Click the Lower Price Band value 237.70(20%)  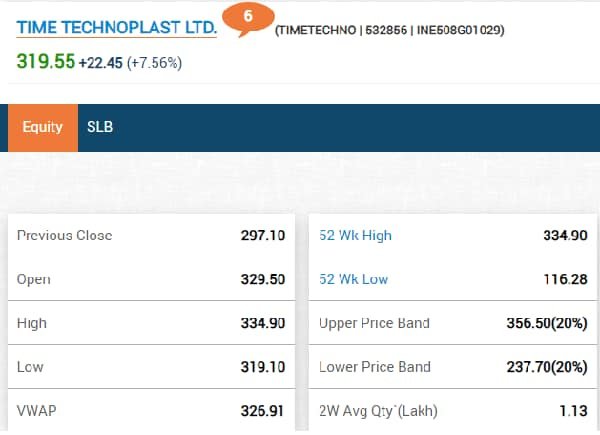point(546,367)
